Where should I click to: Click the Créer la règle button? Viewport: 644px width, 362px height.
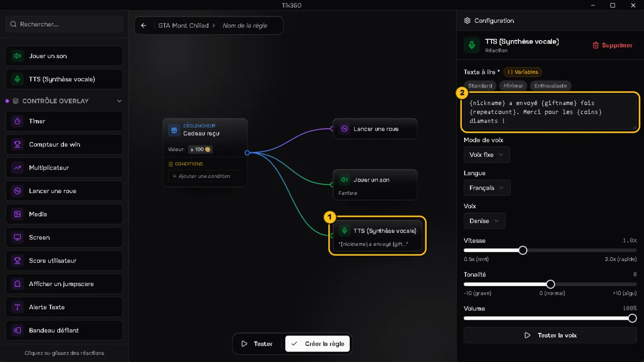pos(318,344)
